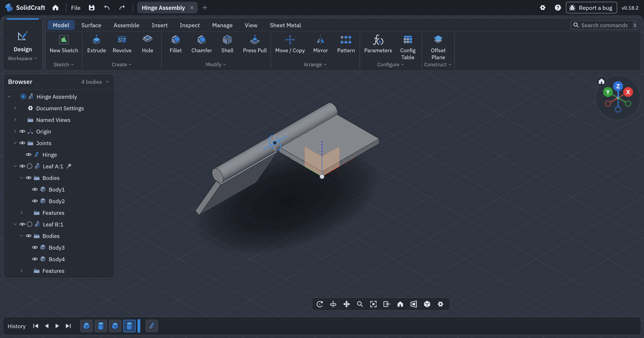
Task: Toggle visibility of the Hinge joint
Action: tap(28, 154)
